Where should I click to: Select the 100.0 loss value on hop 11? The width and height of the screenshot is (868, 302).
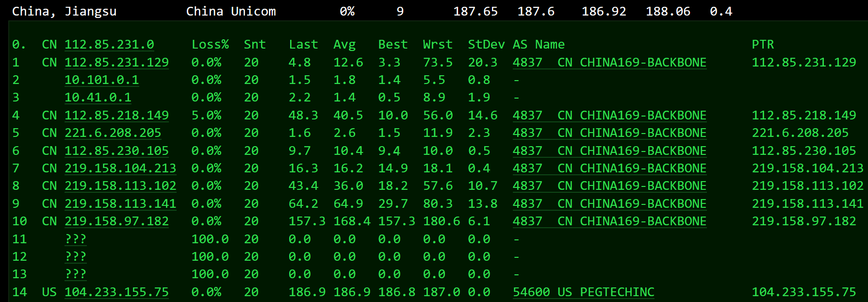[210, 239]
